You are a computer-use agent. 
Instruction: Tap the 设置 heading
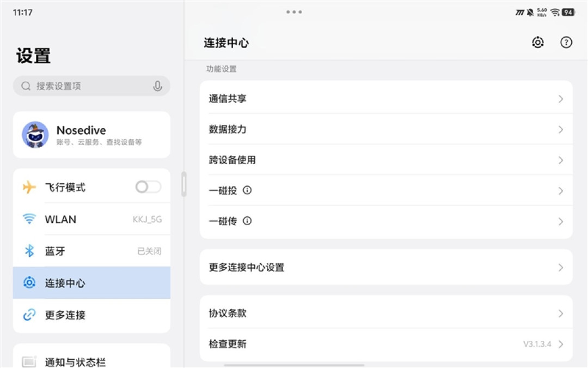click(x=33, y=56)
